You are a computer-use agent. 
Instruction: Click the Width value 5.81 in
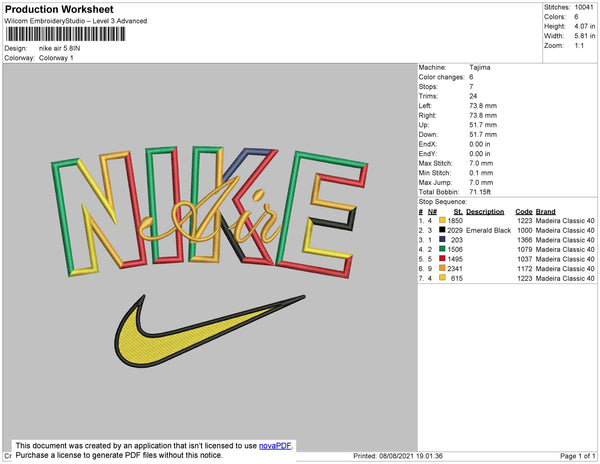point(585,36)
